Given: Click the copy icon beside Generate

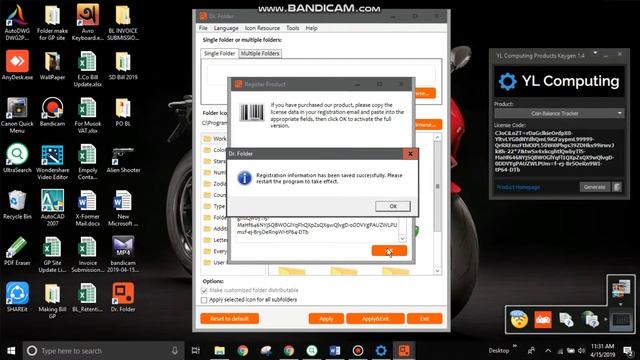Looking at the screenshot, I should tap(617, 187).
